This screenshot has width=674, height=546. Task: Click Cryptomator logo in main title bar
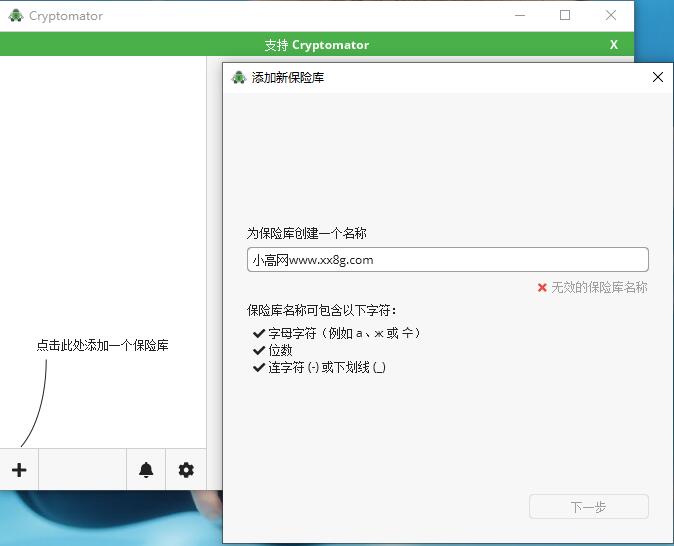click(16, 15)
